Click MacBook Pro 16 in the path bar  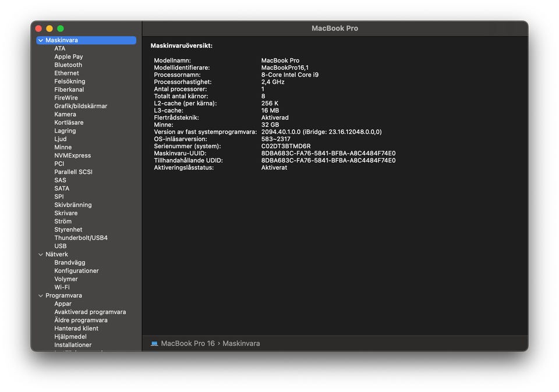[x=187, y=344]
